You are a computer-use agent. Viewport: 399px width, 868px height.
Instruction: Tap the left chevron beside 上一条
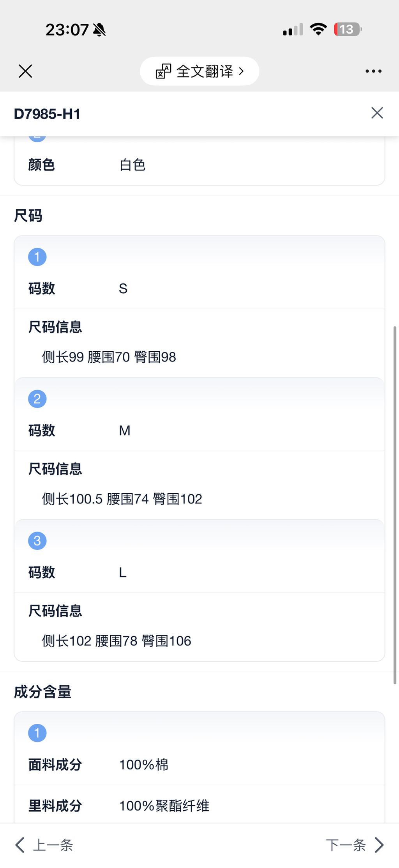coord(20,845)
